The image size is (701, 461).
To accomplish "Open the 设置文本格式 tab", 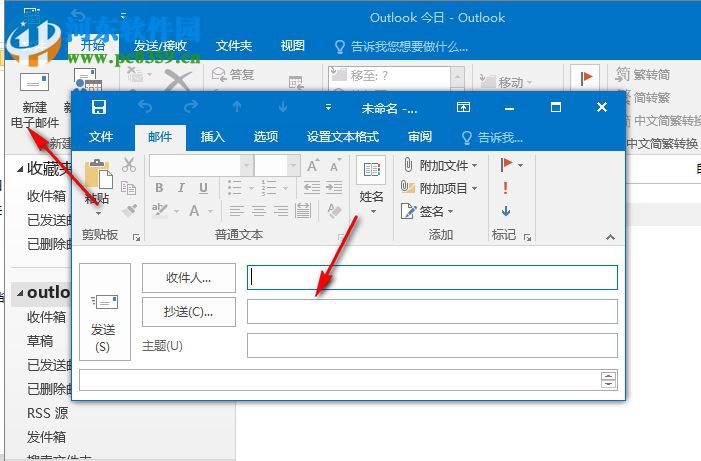I will click(342, 137).
